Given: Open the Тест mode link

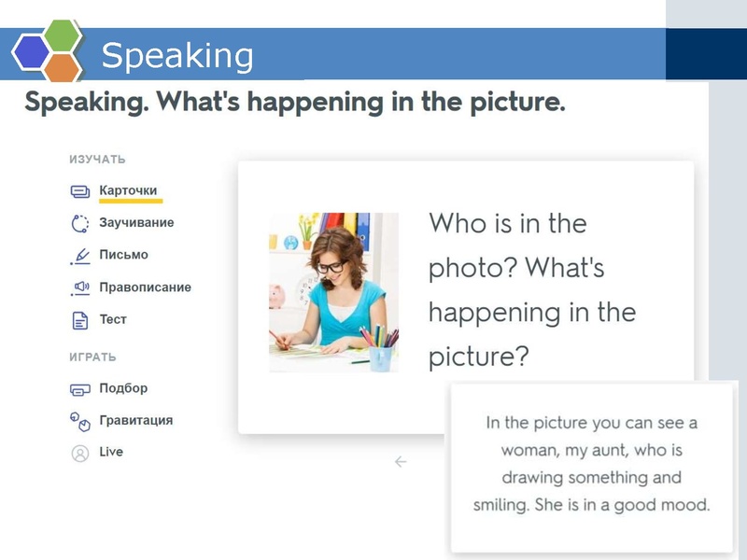Looking at the screenshot, I should [x=113, y=319].
